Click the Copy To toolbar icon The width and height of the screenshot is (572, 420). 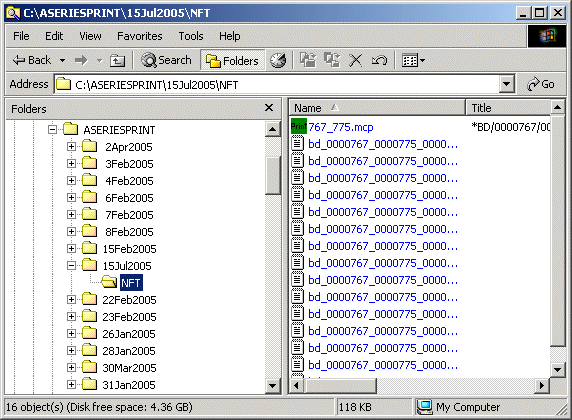click(332, 60)
